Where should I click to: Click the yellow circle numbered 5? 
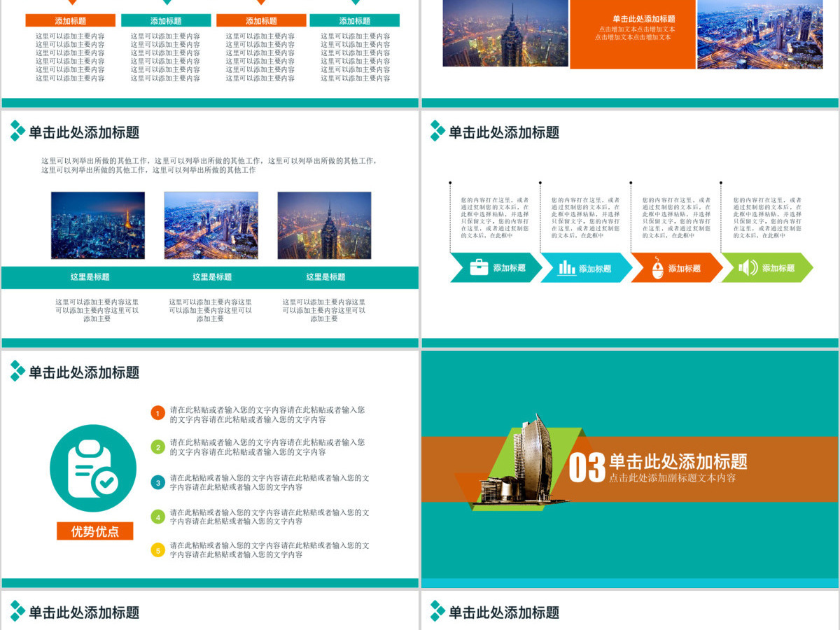pyautogui.click(x=158, y=550)
